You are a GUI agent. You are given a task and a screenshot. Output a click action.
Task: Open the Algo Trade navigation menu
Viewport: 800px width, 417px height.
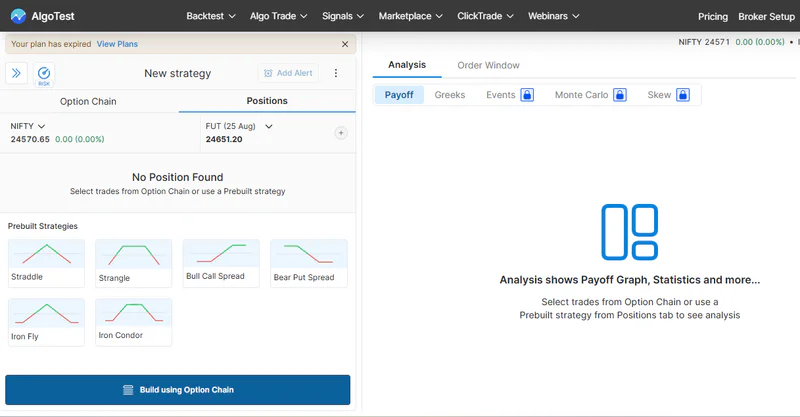tap(279, 16)
